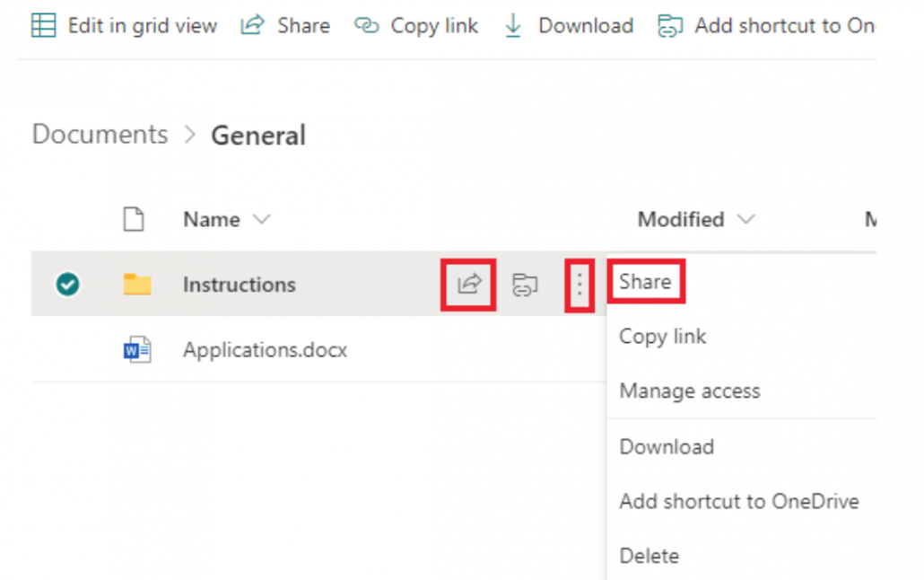The height and width of the screenshot is (580, 924).
Task: Click the Copy link chain icon in toolbar
Action: 366,25
